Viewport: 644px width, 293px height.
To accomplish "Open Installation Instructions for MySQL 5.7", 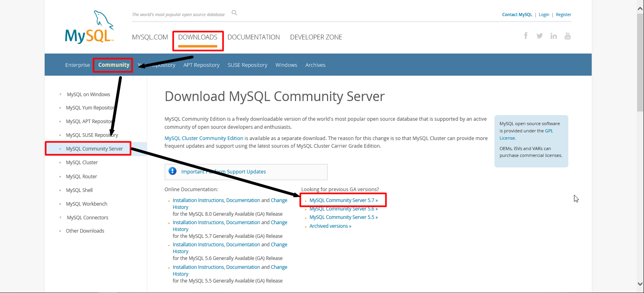I will [x=198, y=222].
